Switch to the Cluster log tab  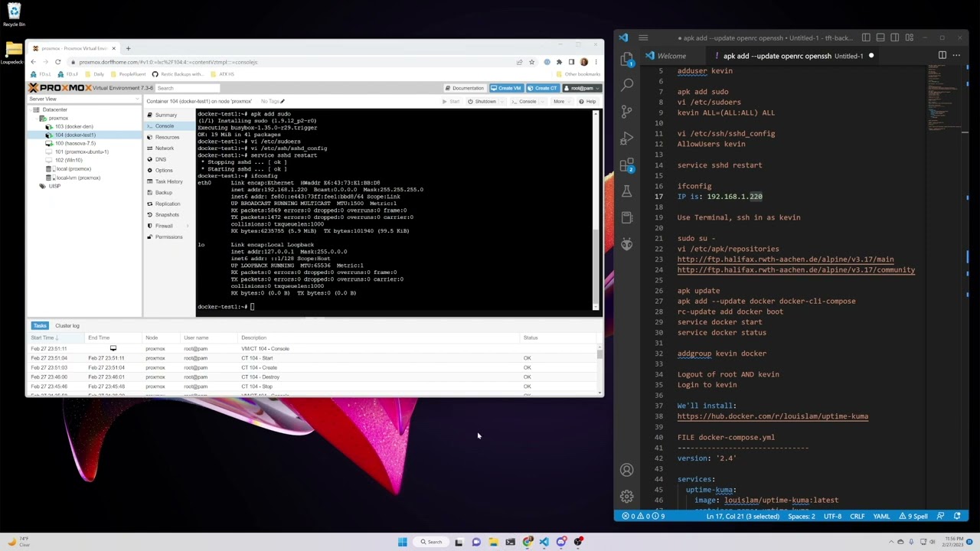click(x=67, y=325)
